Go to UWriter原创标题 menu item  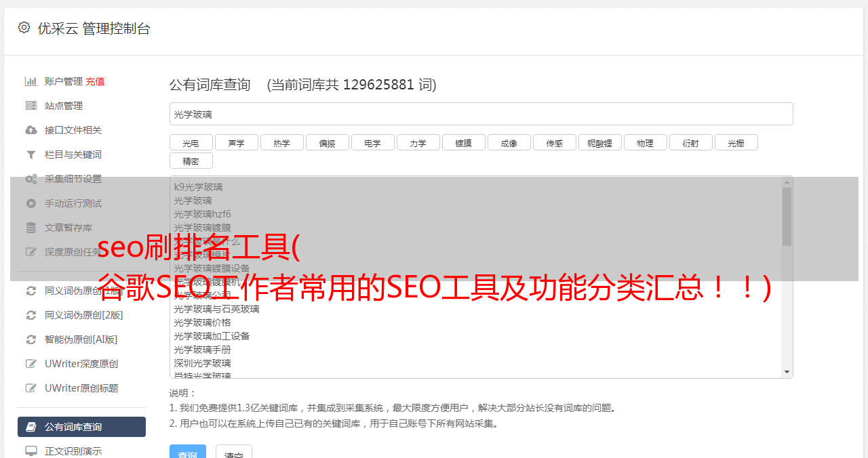point(81,388)
